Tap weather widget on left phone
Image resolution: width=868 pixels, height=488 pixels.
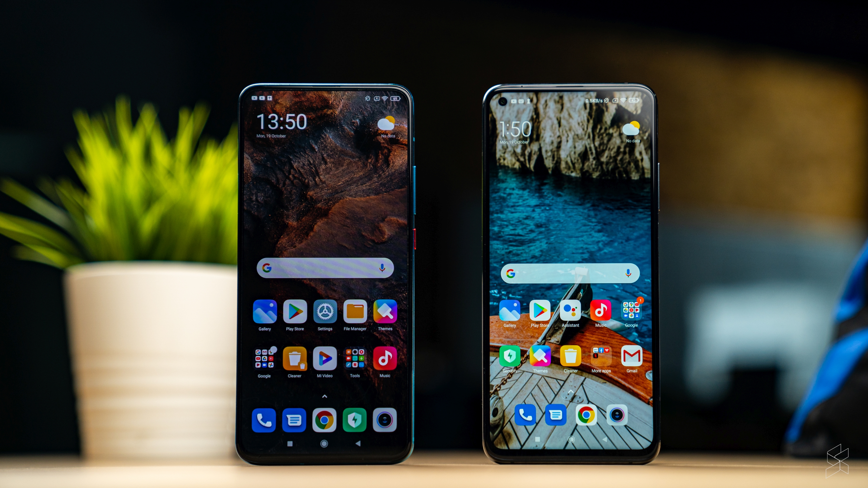click(x=383, y=127)
